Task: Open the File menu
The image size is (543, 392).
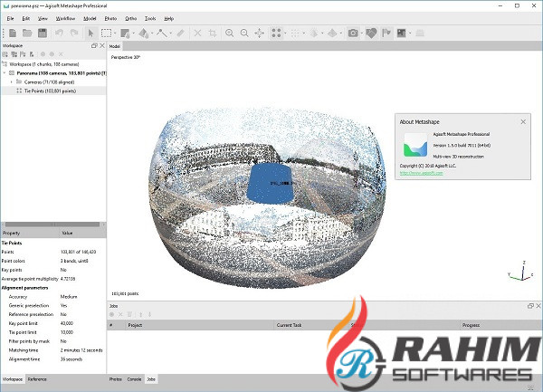Action: (x=10, y=19)
